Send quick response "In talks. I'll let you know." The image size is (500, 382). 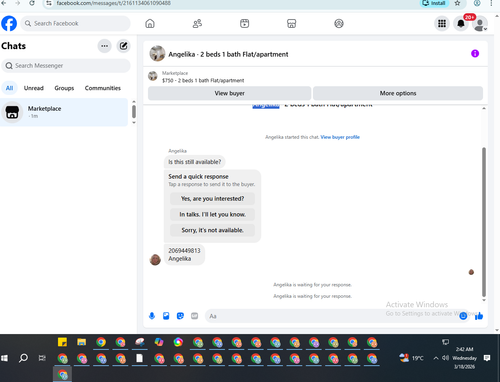pyautogui.click(x=212, y=214)
